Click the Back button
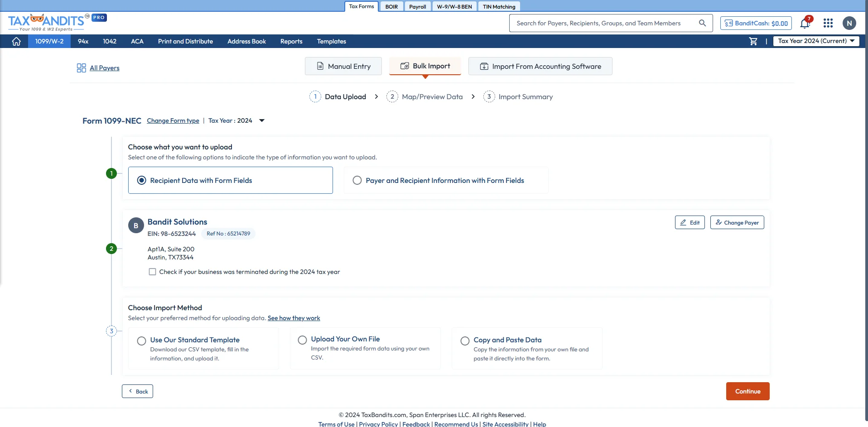The image size is (868, 427). tap(137, 391)
